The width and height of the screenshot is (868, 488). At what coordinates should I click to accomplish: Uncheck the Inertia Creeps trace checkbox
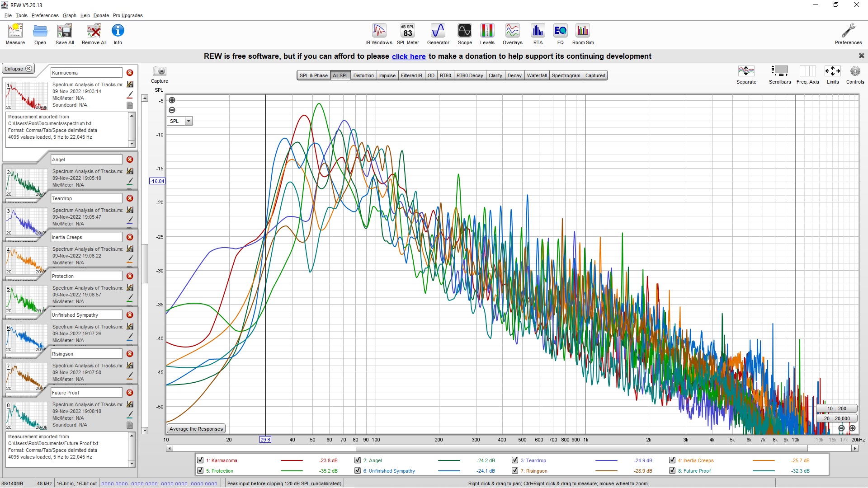pyautogui.click(x=672, y=460)
